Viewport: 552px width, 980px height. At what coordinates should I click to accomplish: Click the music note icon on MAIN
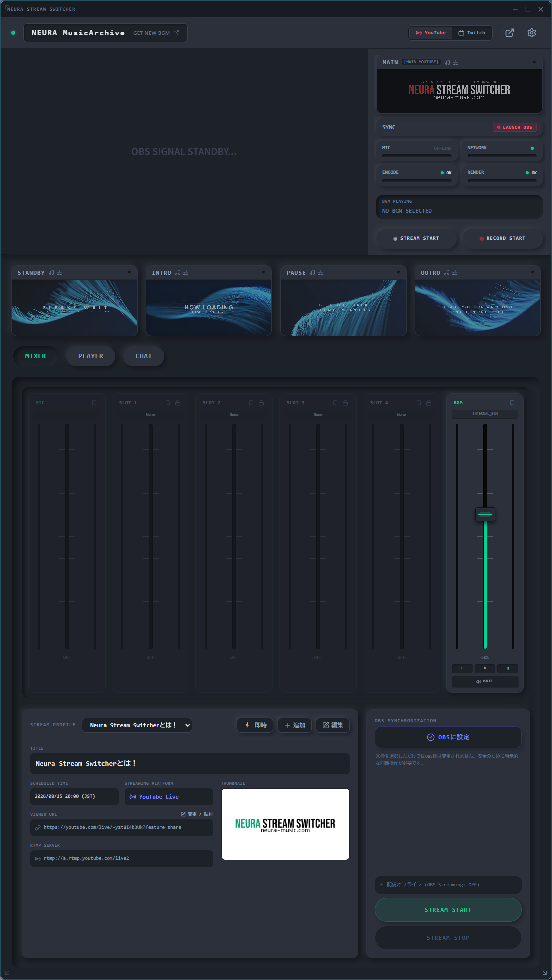tap(447, 63)
